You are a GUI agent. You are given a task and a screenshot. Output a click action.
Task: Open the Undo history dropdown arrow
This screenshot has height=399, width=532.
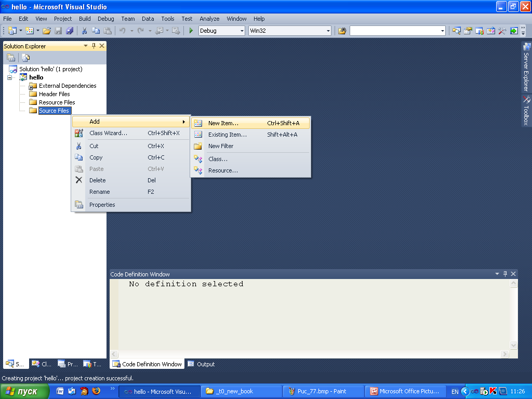131,31
